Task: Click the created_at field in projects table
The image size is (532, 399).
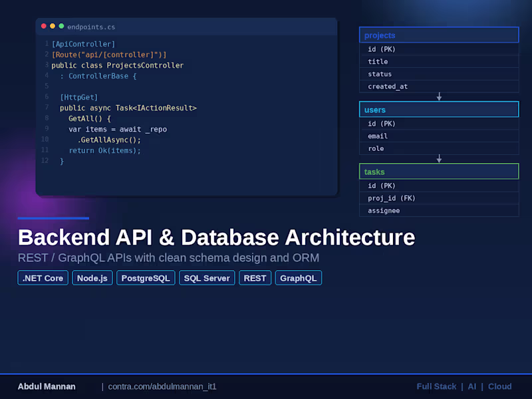Action: (439, 86)
